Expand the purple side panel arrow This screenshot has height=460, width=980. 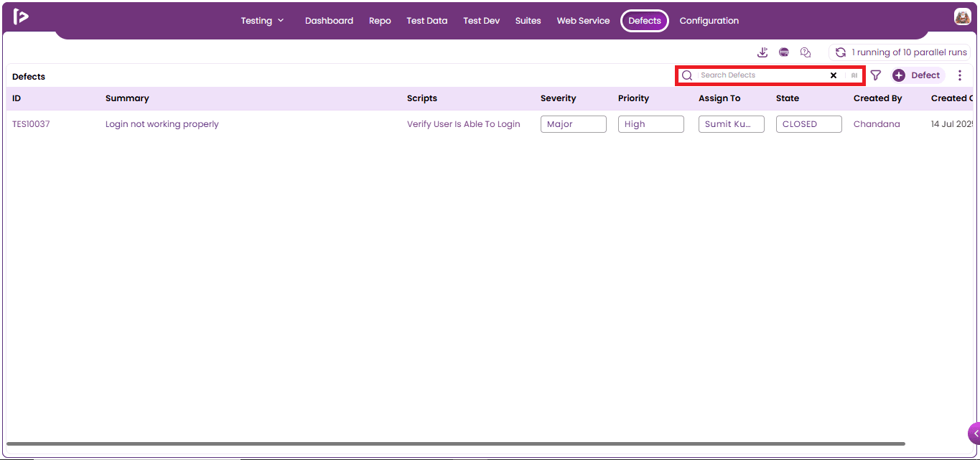(974, 433)
